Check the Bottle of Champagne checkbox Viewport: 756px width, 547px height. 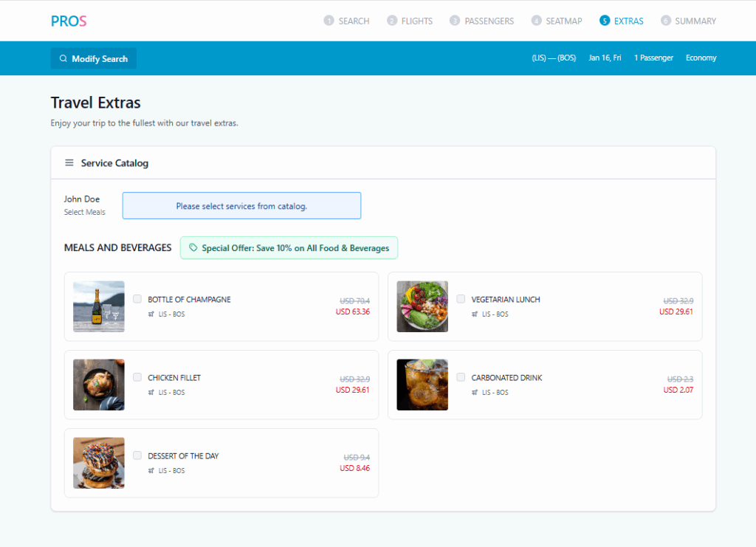(137, 299)
